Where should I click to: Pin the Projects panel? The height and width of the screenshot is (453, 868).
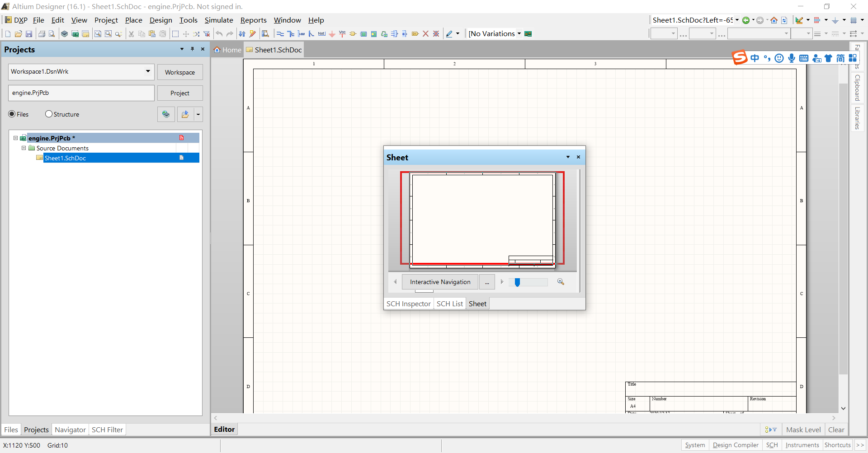click(x=192, y=49)
